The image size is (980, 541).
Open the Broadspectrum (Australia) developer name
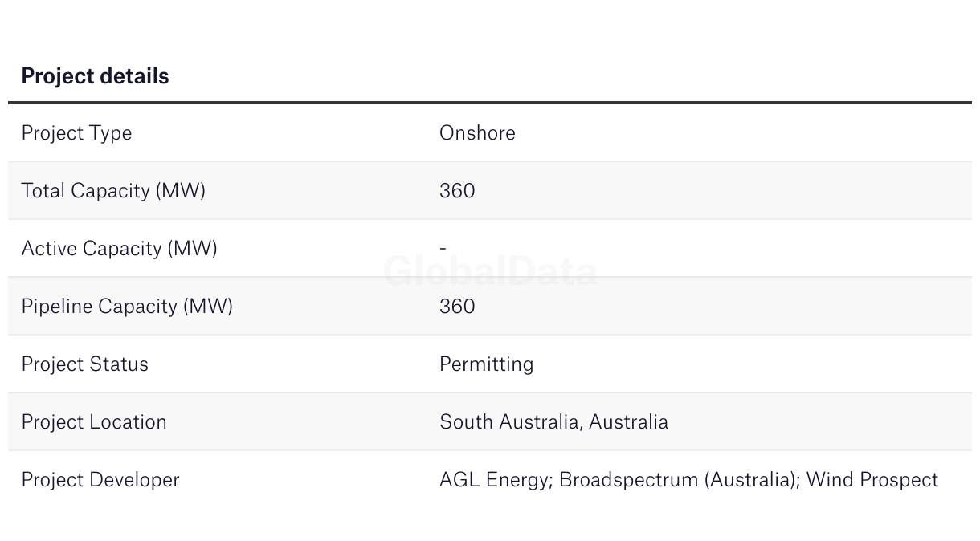[x=677, y=480]
